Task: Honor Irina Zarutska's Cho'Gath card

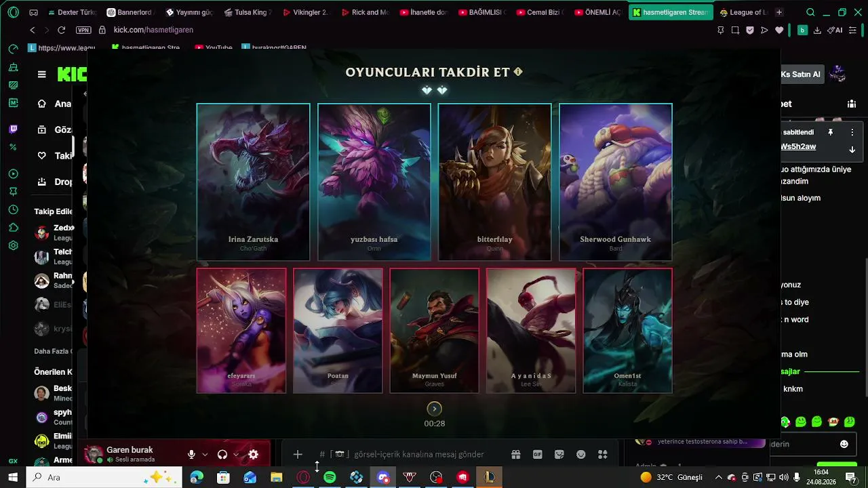Action: pyautogui.click(x=253, y=182)
